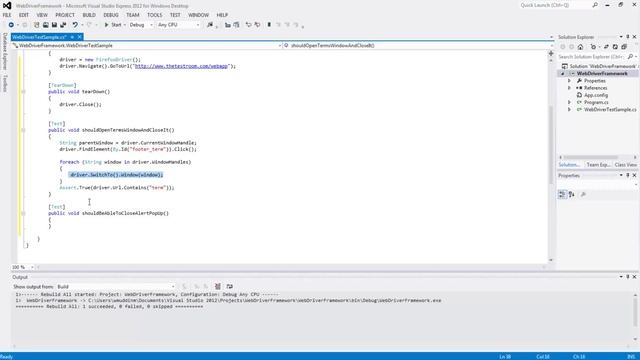The image size is (640, 360).
Task: Close the WebDriverTestSample.cs tab
Action: [x=80, y=37]
